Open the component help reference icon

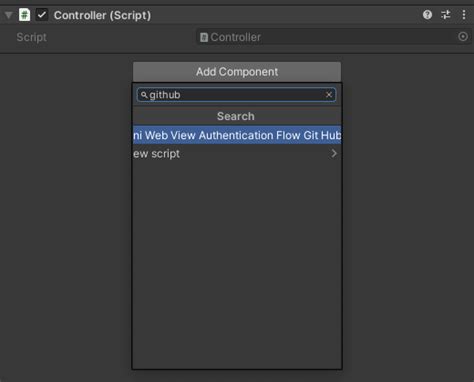(427, 15)
